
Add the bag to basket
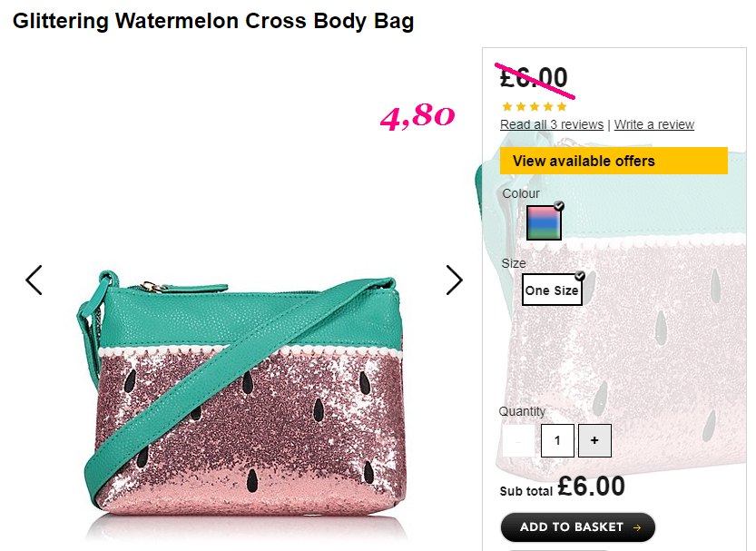click(577, 527)
